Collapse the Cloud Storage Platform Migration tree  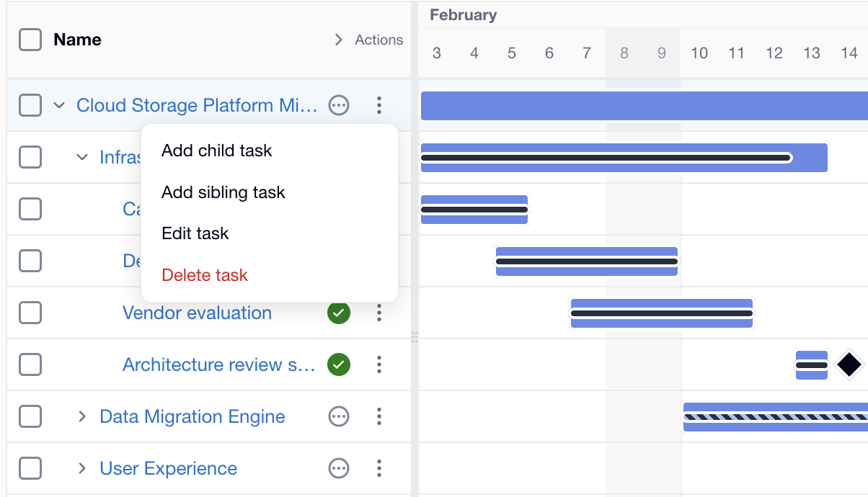click(x=59, y=105)
